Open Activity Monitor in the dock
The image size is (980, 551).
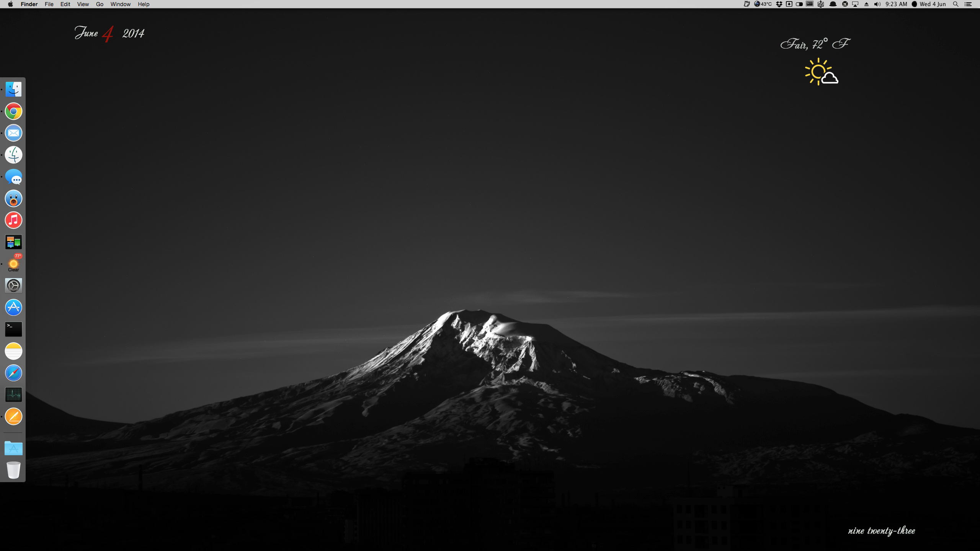(x=13, y=395)
